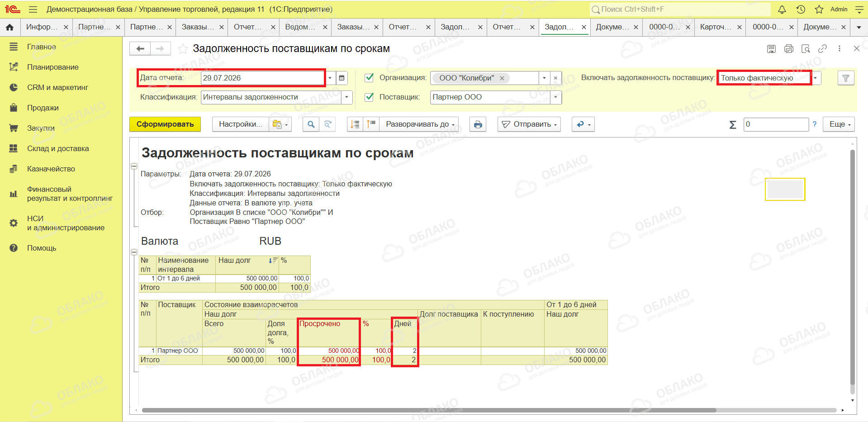Open the main sections hamburger menu
868x422 pixels.
coord(33,9)
